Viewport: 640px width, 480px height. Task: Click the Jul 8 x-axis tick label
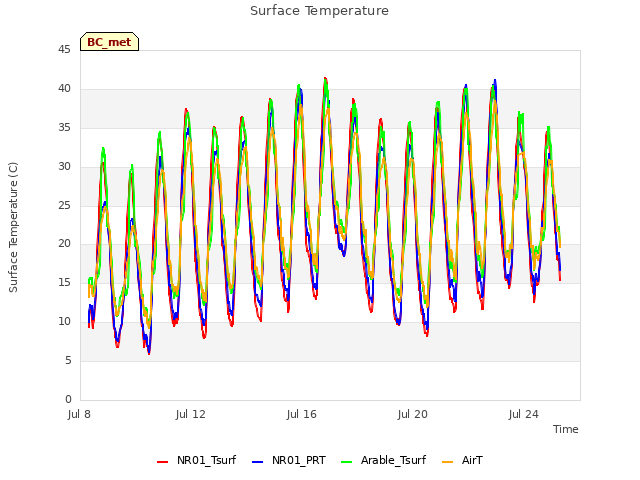pos(79,414)
